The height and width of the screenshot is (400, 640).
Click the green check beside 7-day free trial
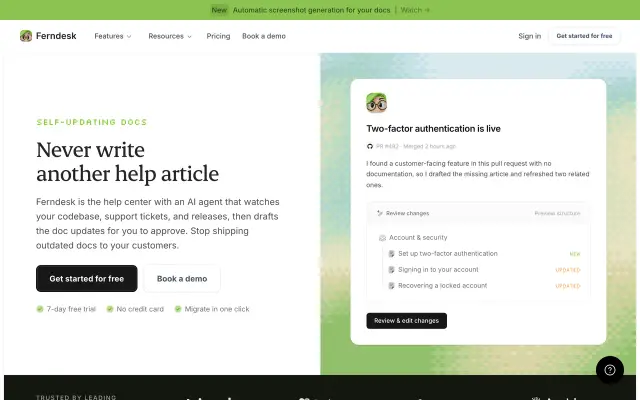[40, 309]
